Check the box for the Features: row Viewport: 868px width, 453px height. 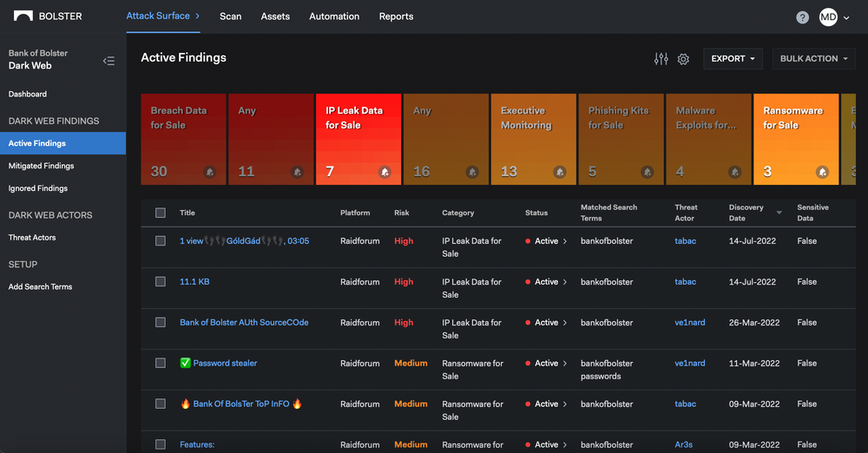pos(161,444)
